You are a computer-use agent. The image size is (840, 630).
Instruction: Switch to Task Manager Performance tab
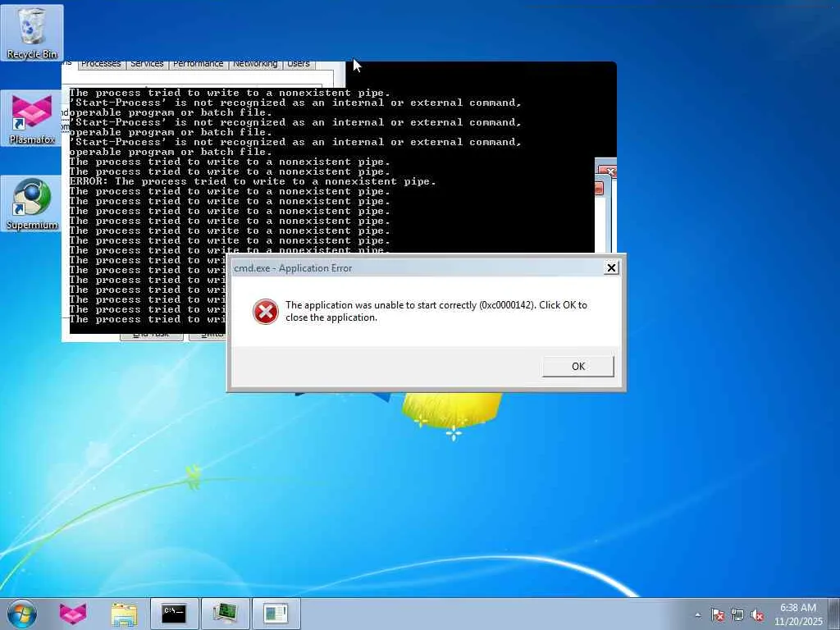point(199,64)
